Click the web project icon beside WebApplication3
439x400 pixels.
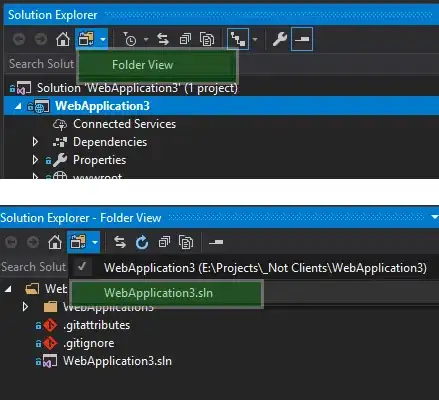[42, 106]
